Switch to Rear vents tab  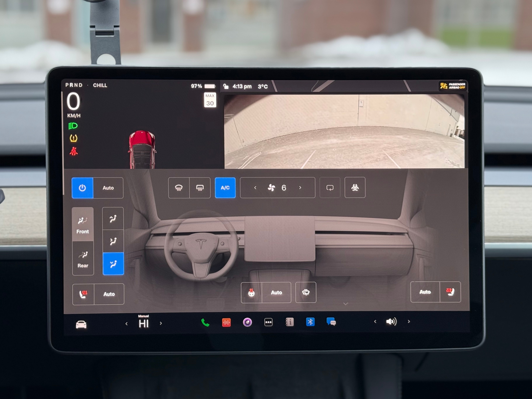pyautogui.click(x=83, y=259)
